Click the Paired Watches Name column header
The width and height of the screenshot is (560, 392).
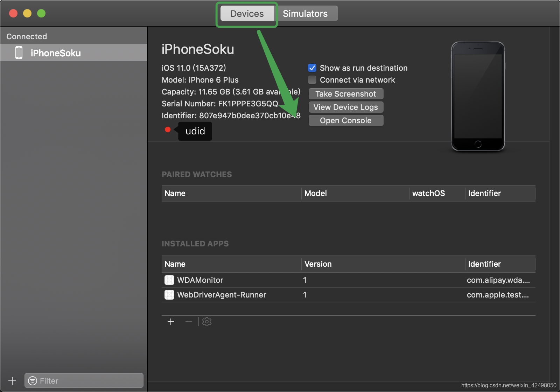pos(231,193)
